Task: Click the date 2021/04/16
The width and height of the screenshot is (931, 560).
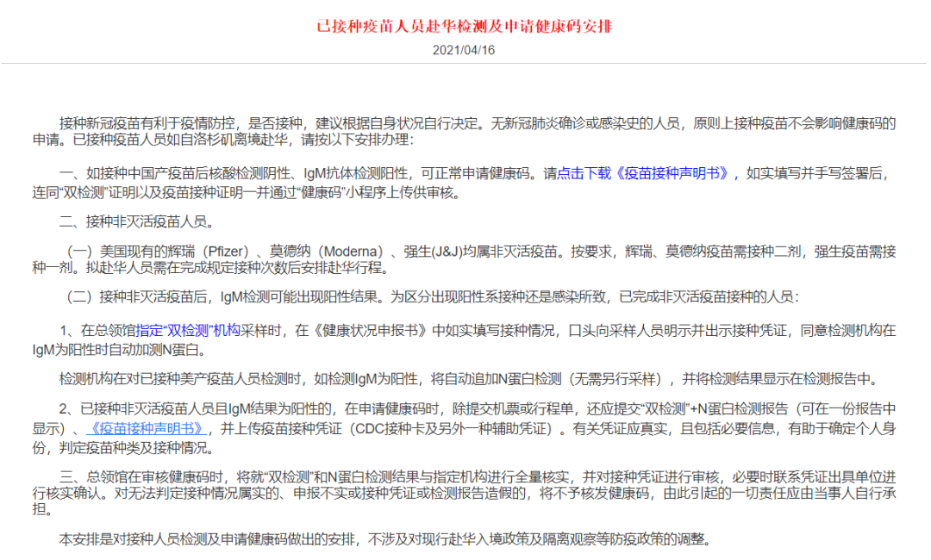Action: pyautogui.click(x=464, y=51)
